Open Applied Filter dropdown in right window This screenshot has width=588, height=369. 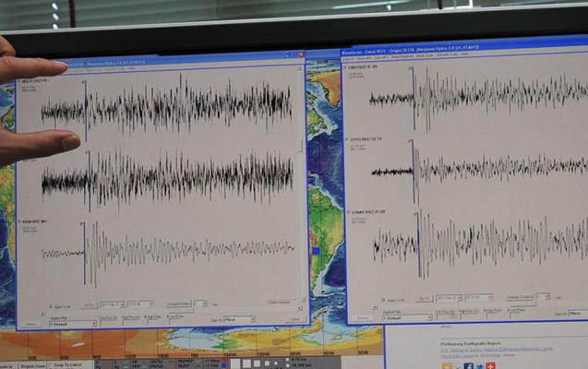(x=407, y=317)
